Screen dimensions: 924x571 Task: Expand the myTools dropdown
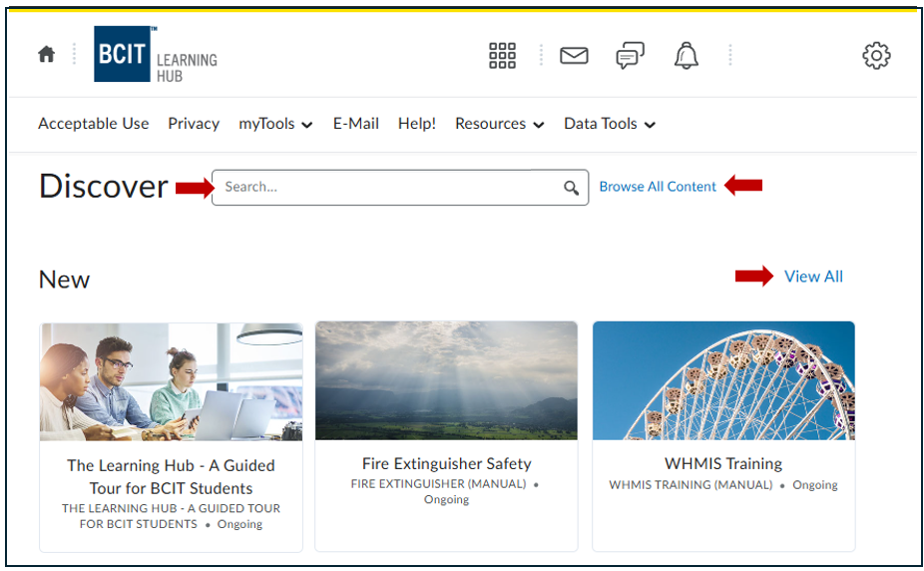click(x=275, y=124)
